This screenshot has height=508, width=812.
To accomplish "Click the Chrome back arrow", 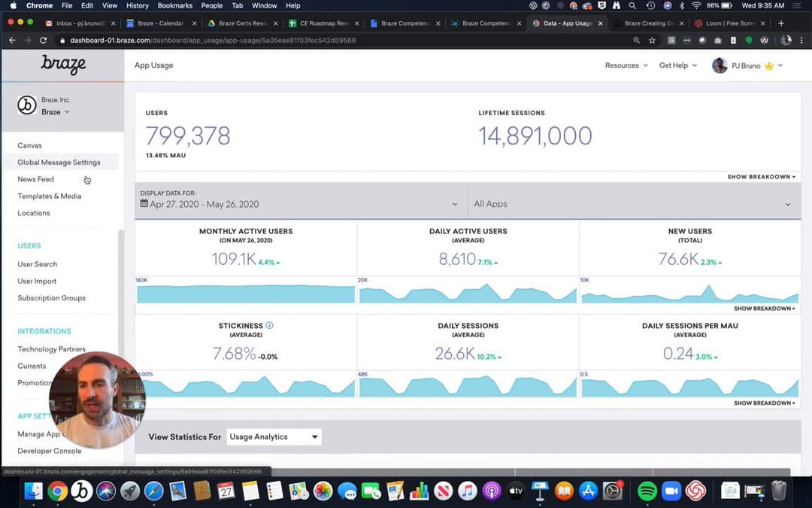I will coord(12,40).
